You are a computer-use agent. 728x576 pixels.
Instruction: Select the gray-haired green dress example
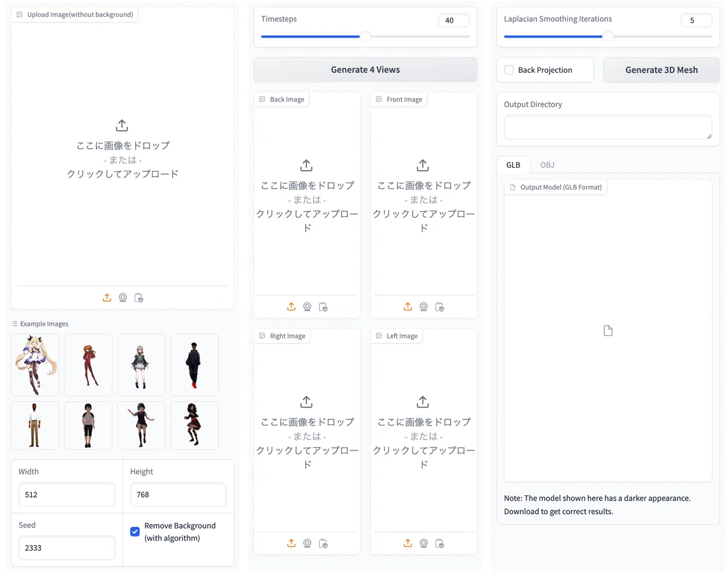[141, 365]
